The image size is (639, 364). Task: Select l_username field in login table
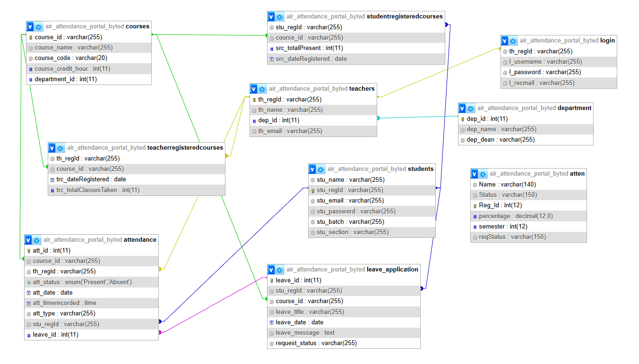coord(559,62)
